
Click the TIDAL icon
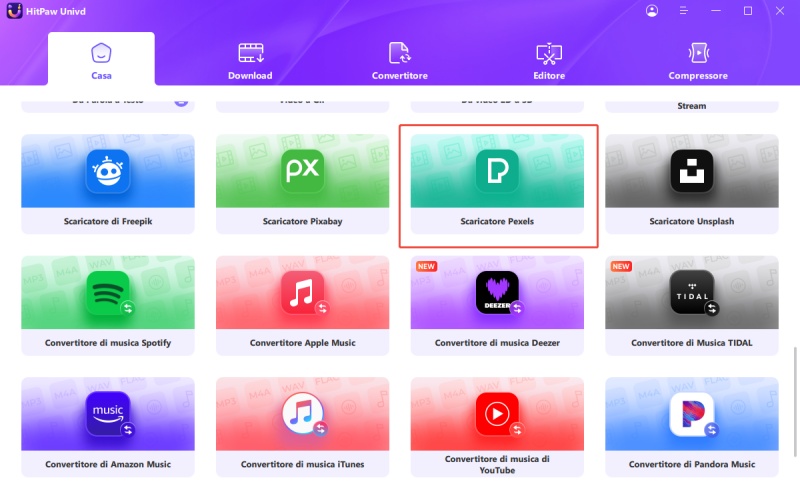click(x=692, y=292)
